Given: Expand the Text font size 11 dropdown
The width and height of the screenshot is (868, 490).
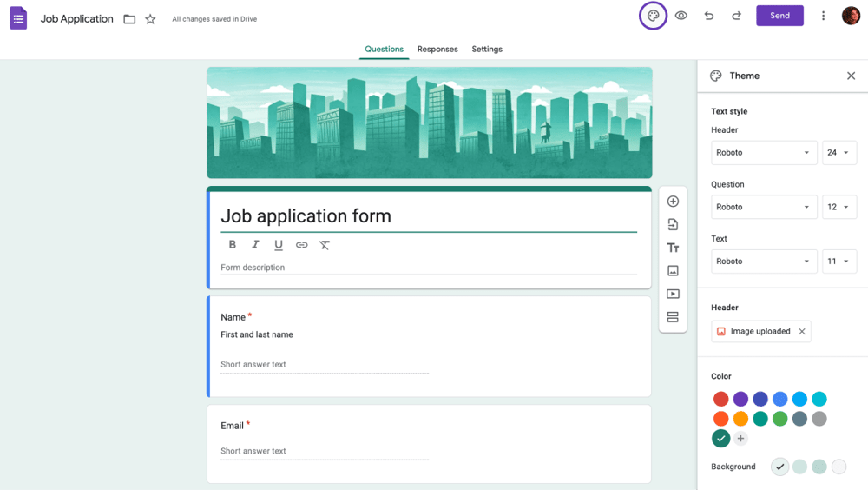Looking at the screenshot, I should 838,262.
